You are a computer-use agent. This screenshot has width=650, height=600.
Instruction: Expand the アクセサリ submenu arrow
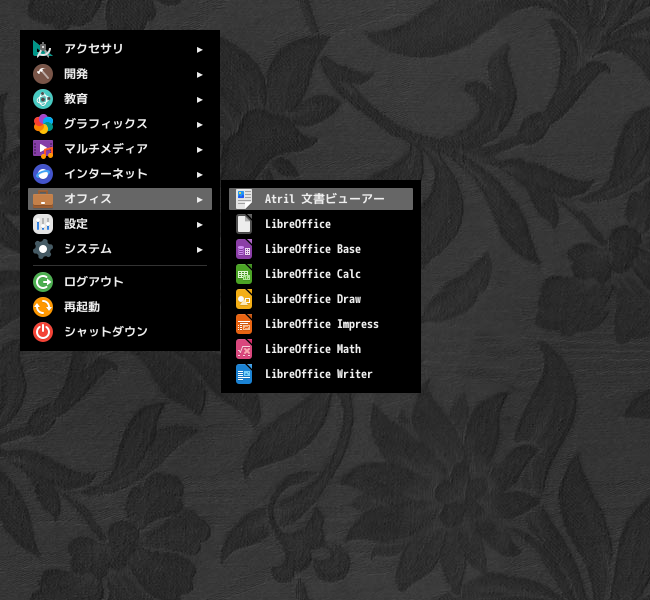point(199,50)
